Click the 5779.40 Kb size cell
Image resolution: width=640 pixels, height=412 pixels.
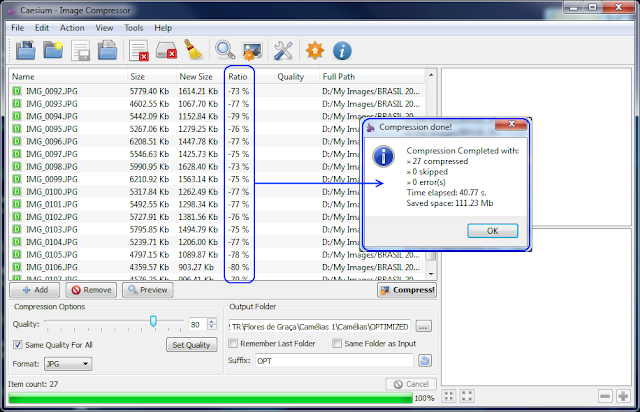149,91
